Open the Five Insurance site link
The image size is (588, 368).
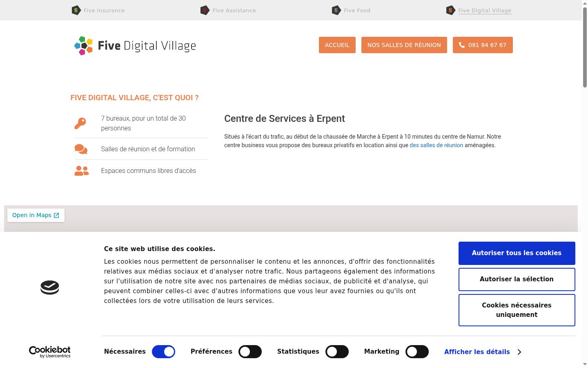coord(104,11)
